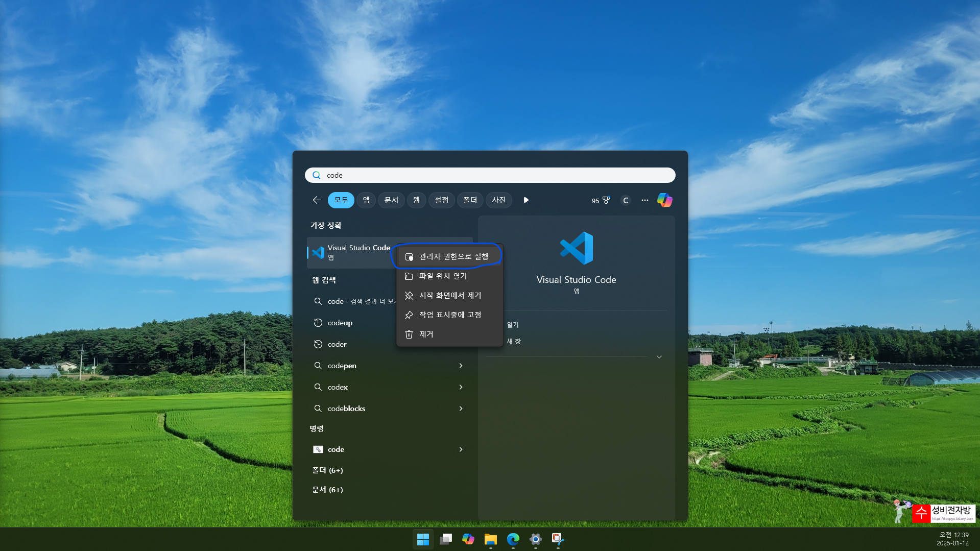Select the Visual Studio Code best match result
Image resolution: width=980 pixels, height=551 pixels.
[350, 252]
